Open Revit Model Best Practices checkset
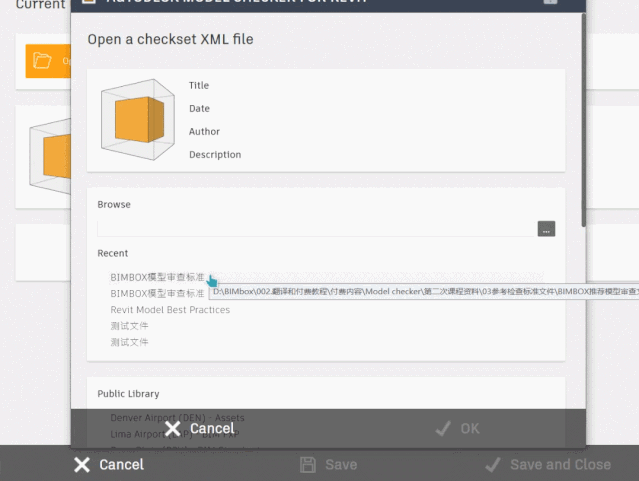 [170, 310]
